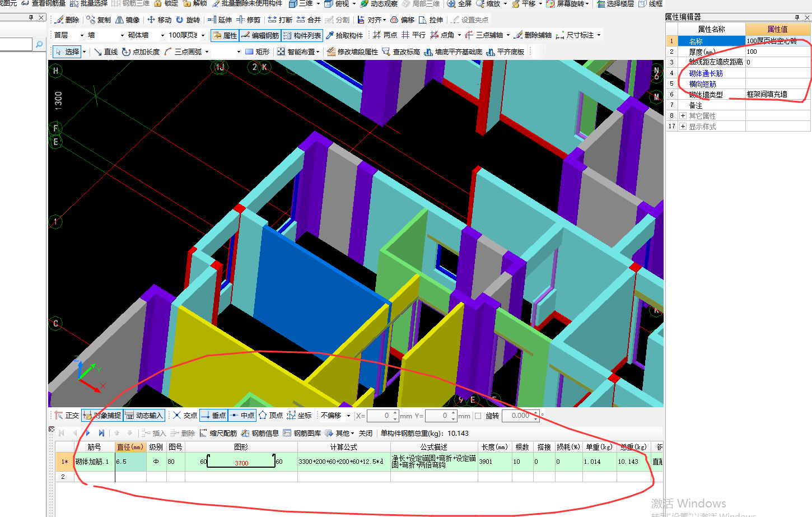Image resolution: width=812 pixels, height=517 pixels.
Task: Click 批量选择 (Batch select)
Action: click(x=88, y=4)
